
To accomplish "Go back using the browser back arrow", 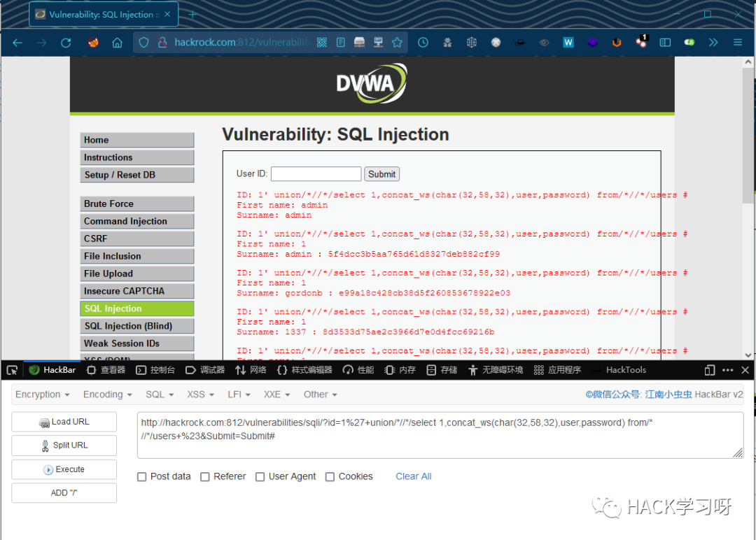I will 17,43.
